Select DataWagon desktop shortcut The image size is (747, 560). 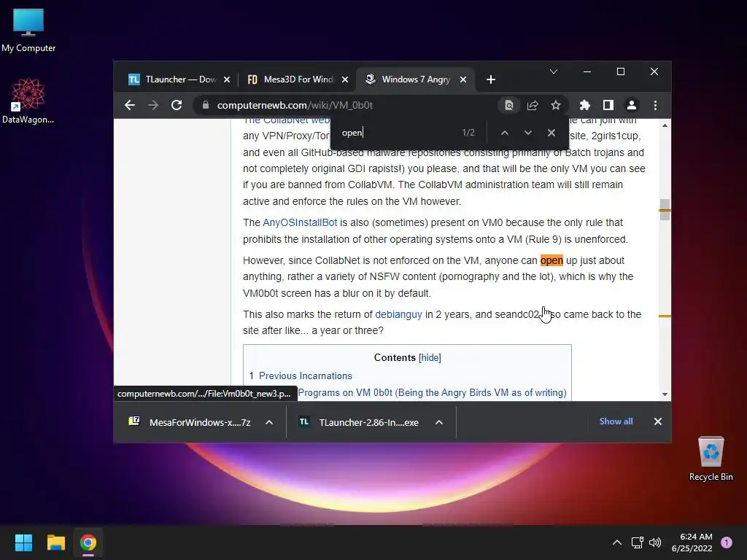28,101
